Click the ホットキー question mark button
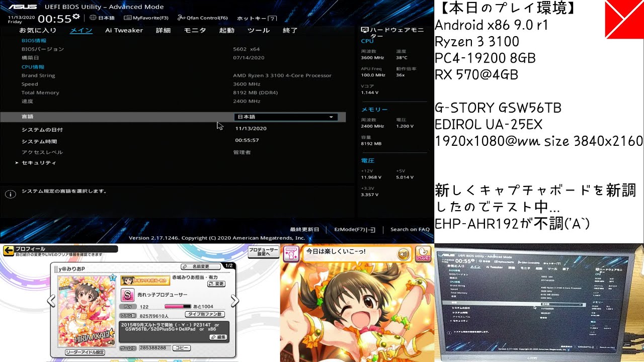 pyautogui.click(x=273, y=18)
